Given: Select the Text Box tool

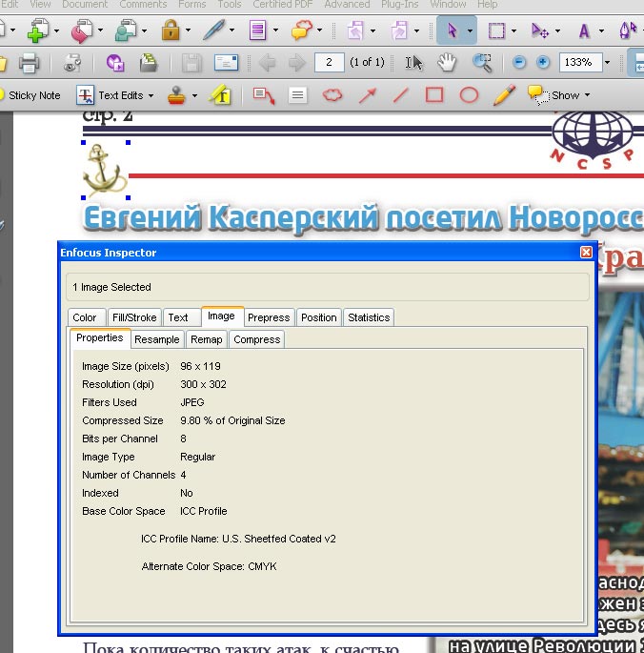Looking at the screenshot, I should pos(297,95).
